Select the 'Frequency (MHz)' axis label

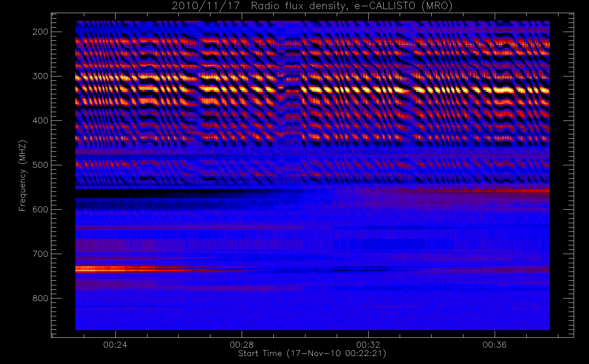tap(23, 175)
